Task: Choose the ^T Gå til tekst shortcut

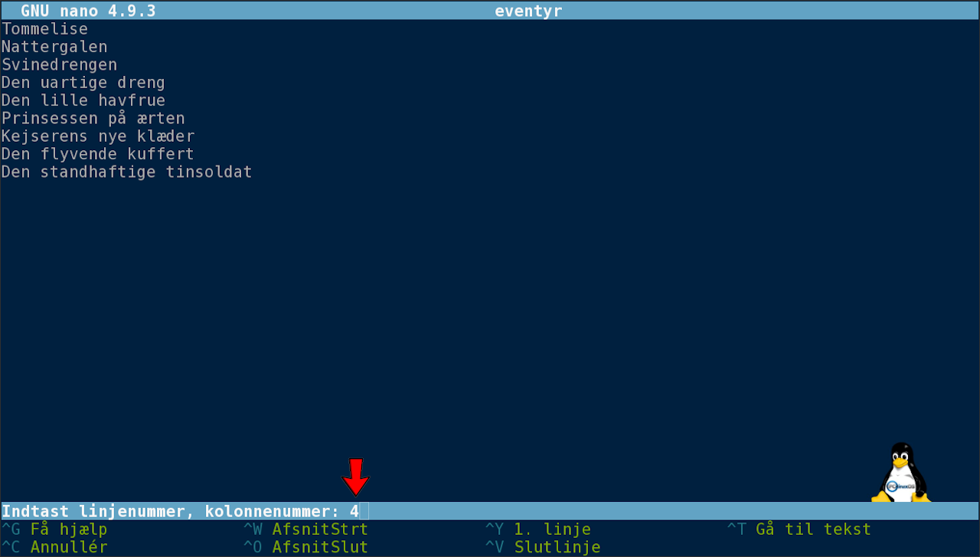Action: pos(799,529)
